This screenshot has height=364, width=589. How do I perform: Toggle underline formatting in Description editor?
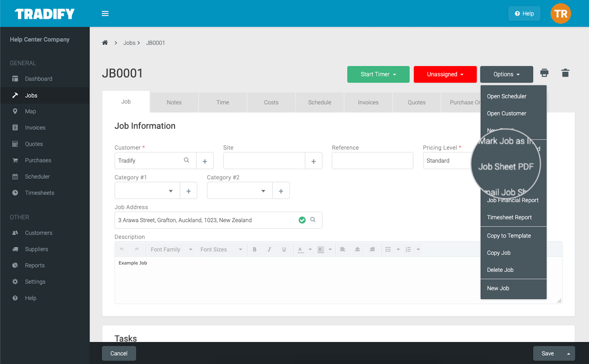click(x=284, y=249)
